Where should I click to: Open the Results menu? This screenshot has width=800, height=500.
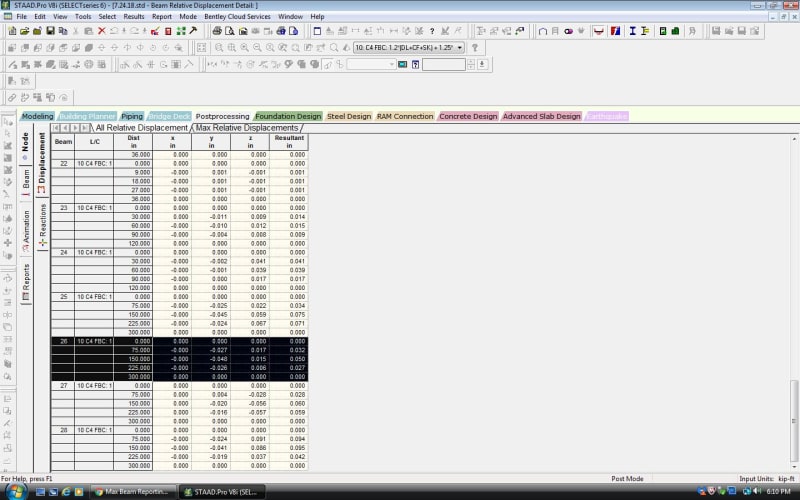click(x=134, y=17)
